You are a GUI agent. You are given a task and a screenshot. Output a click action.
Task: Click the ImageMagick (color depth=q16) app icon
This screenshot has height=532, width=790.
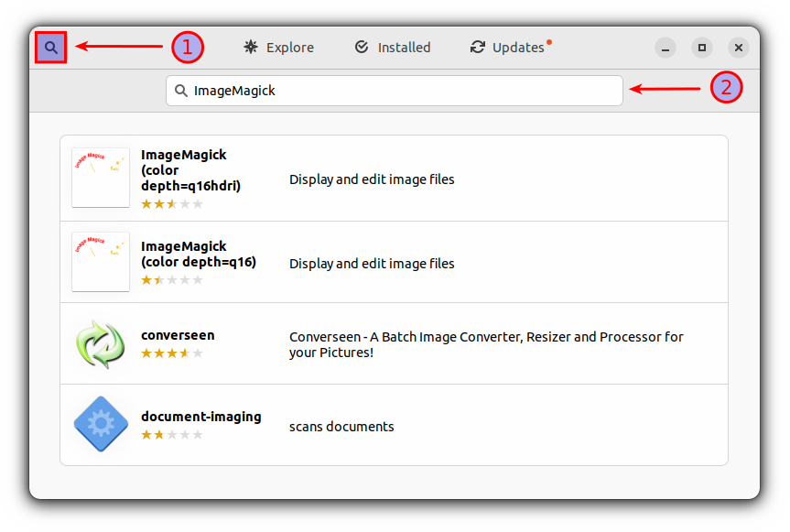[100, 261]
